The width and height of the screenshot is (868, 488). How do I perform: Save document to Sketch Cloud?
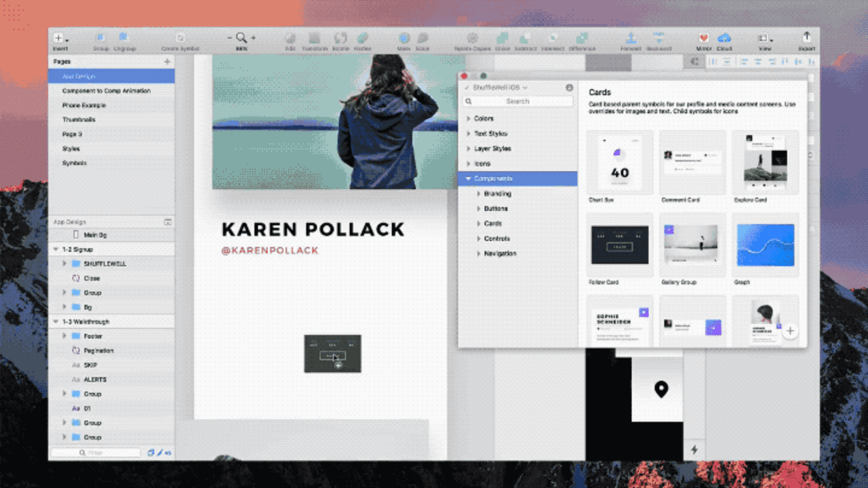pos(724,39)
